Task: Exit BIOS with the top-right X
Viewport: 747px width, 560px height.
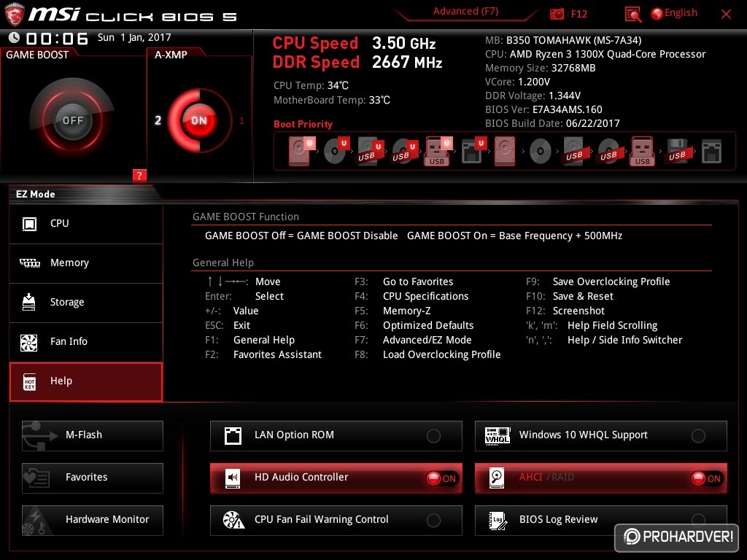Action: point(726,15)
